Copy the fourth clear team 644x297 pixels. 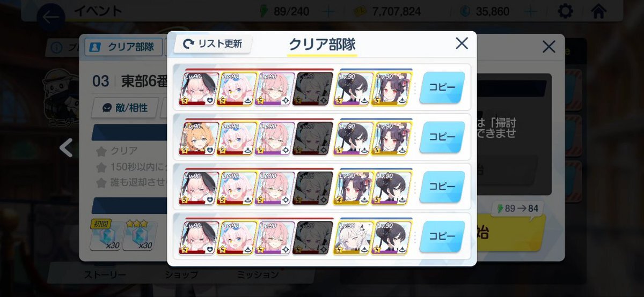[442, 236]
